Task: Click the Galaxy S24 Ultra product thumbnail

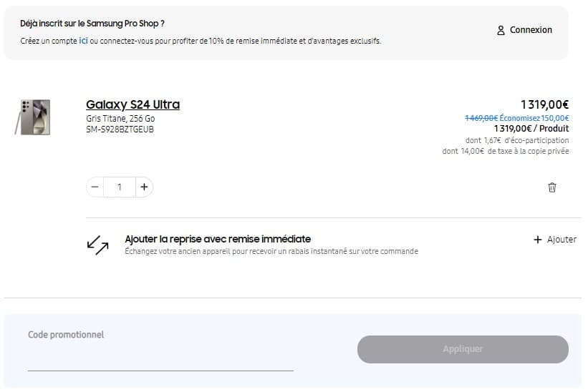Action: (33, 117)
